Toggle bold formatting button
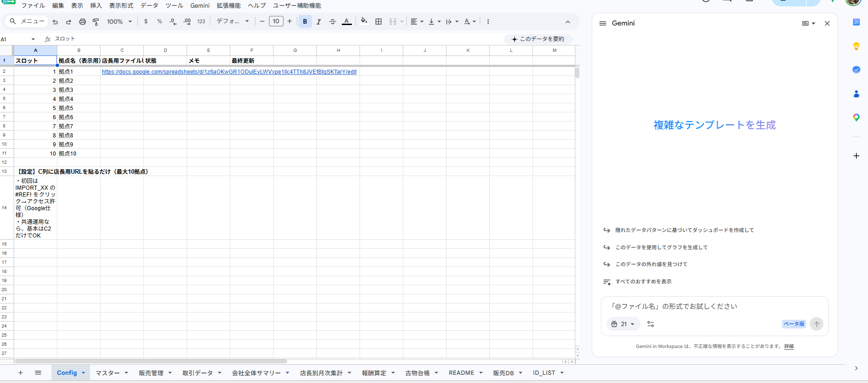Viewport: 868px width, 383px height. point(305,21)
